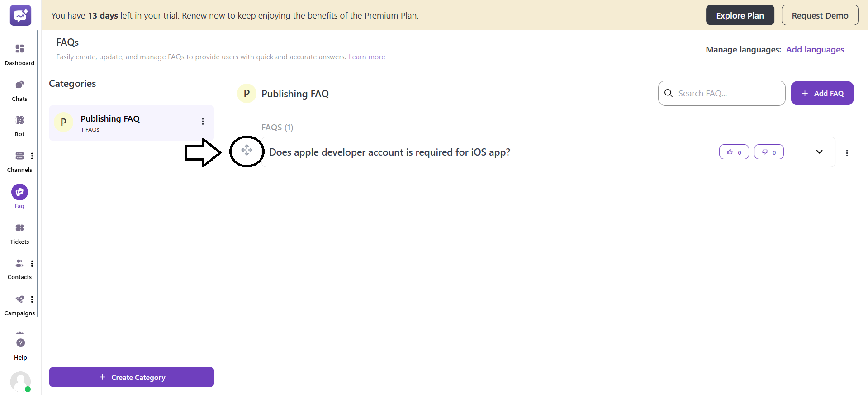Click Add languages link
Viewport: 868px width, 398px height.
(x=815, y=50)
